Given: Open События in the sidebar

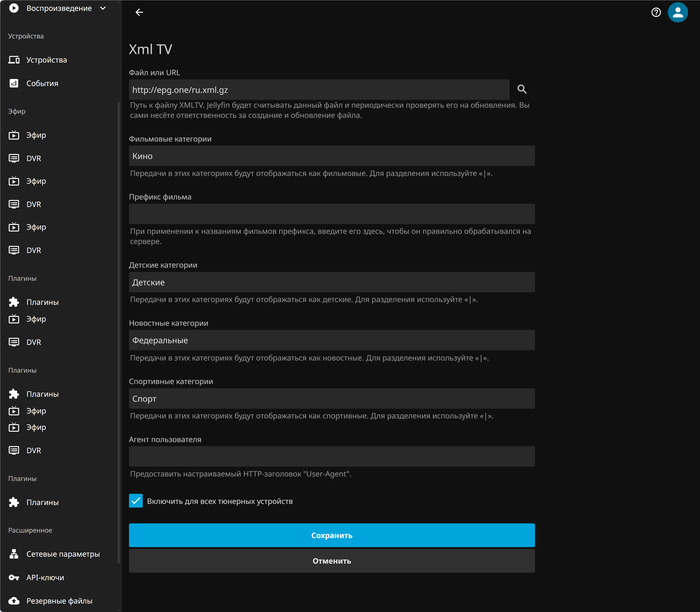Looking at the screenshot, I should pyautogui.click(x=42, y=84).
